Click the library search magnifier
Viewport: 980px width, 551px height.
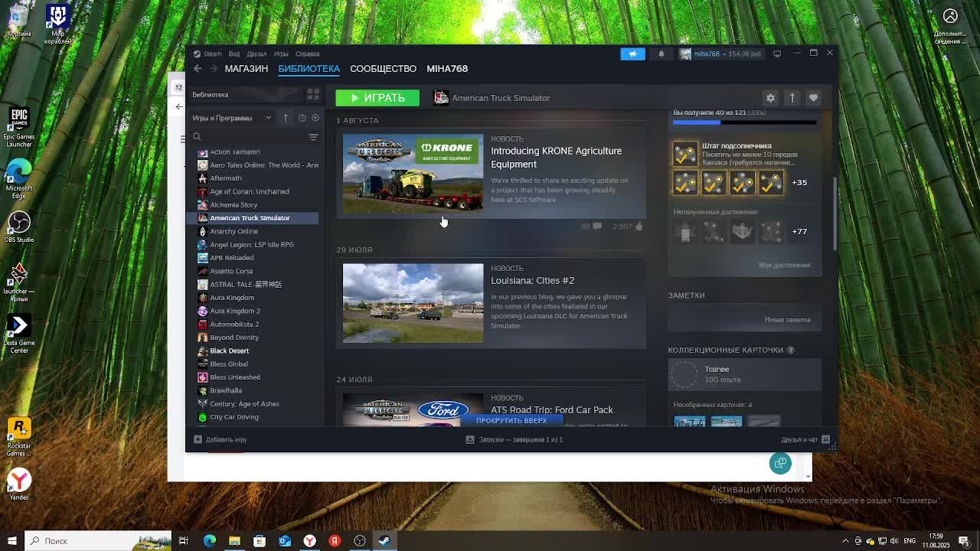pos(197,137)
